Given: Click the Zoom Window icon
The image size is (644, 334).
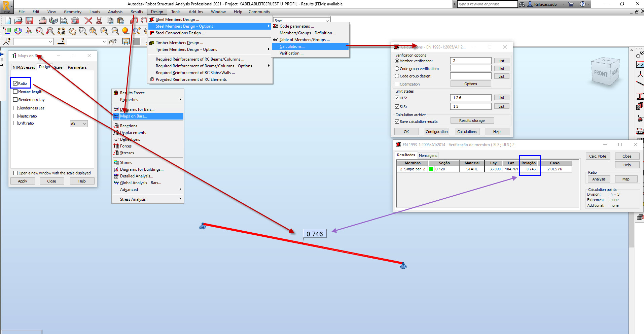Looking at the screenshot, I should [x=83, y=31].
